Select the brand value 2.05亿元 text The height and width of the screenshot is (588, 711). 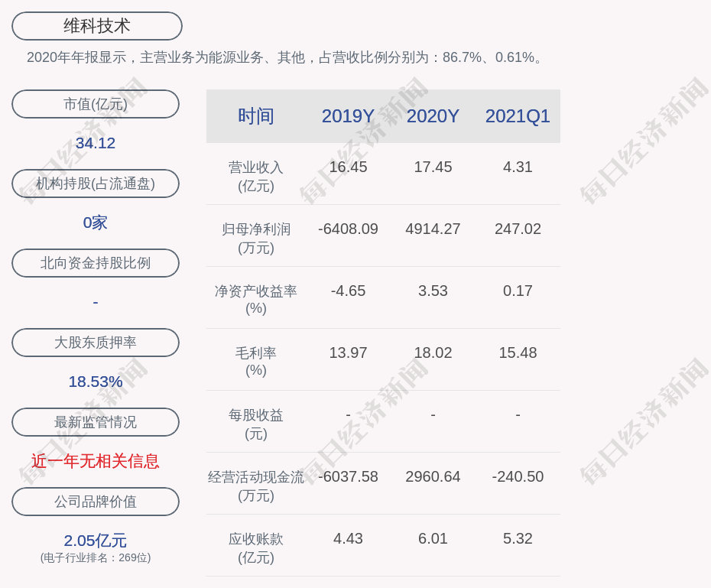[x=95, y=541]
